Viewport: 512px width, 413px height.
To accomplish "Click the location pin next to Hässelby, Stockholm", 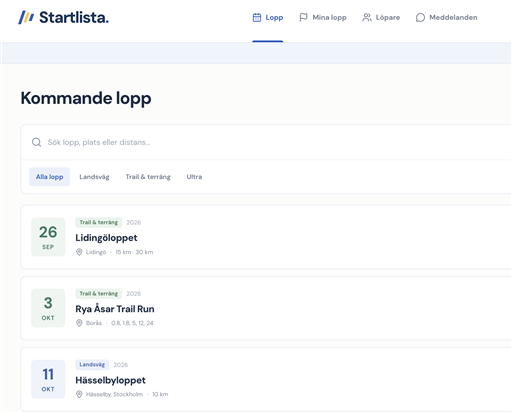I will click(x=79, y=394).
